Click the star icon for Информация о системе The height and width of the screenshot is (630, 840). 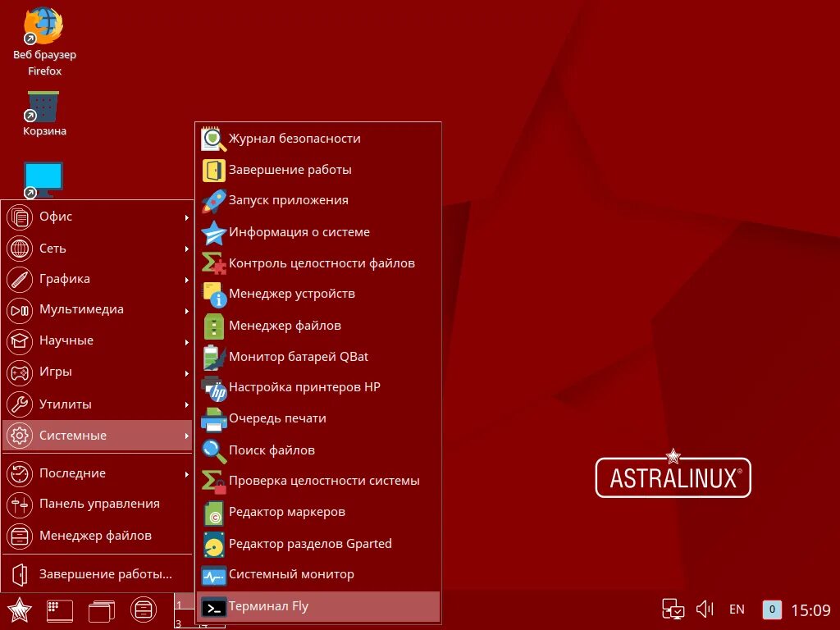click(x=213, y=232)
